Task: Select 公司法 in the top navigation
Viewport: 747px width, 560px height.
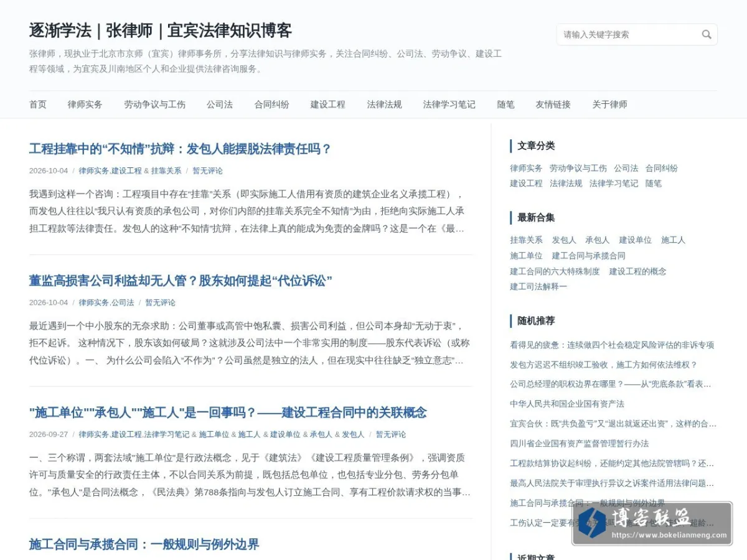Action: (220, 105)
